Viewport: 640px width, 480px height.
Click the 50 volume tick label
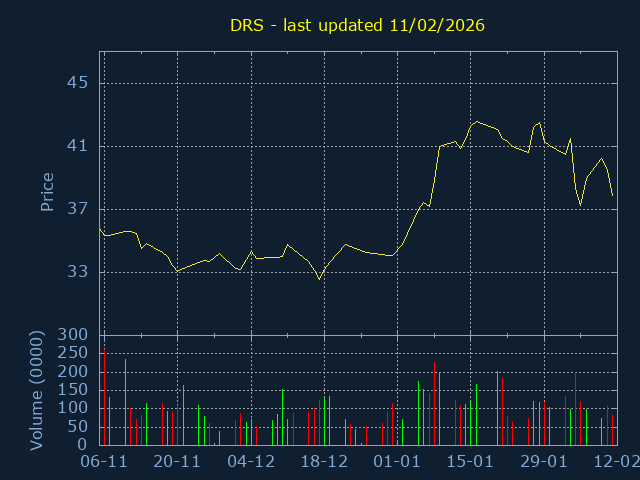77,427
